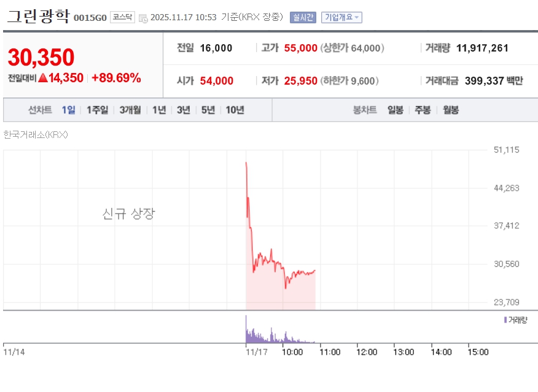Click the current price 30,350

pos(41,57)
